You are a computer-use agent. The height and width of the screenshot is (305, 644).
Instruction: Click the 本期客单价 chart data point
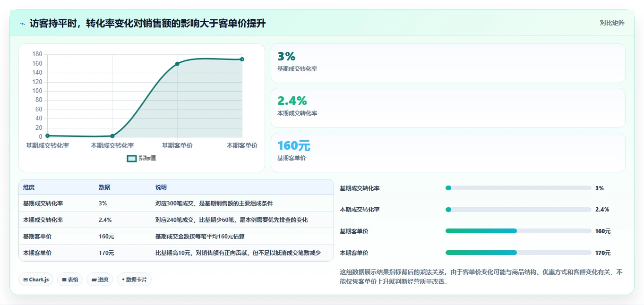242,59
